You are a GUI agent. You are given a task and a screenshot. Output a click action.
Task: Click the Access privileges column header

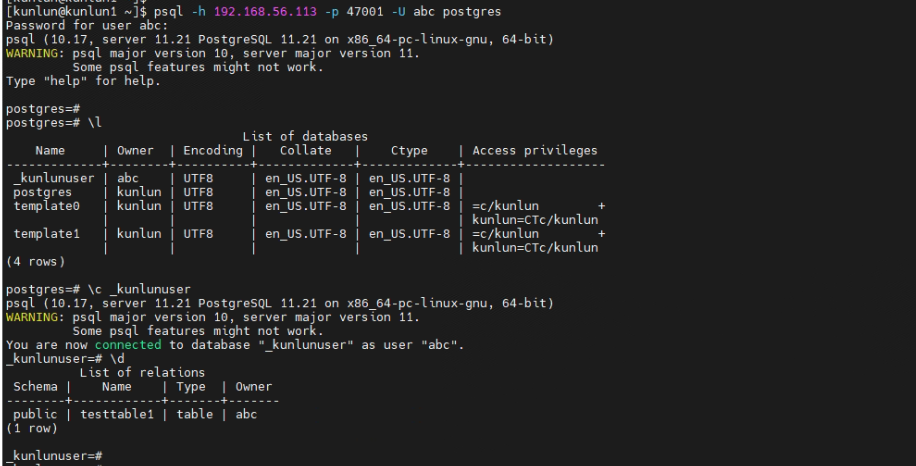(535, 151)
